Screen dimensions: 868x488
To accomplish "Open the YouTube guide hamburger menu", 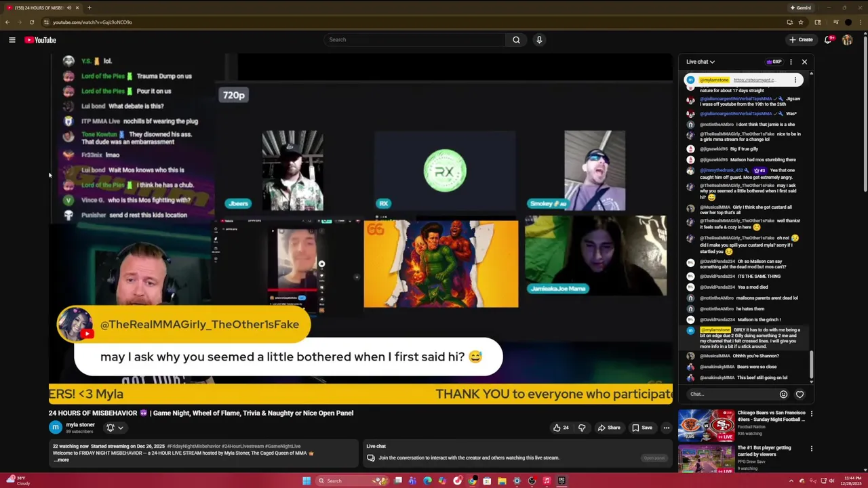I will click(12, 40).
